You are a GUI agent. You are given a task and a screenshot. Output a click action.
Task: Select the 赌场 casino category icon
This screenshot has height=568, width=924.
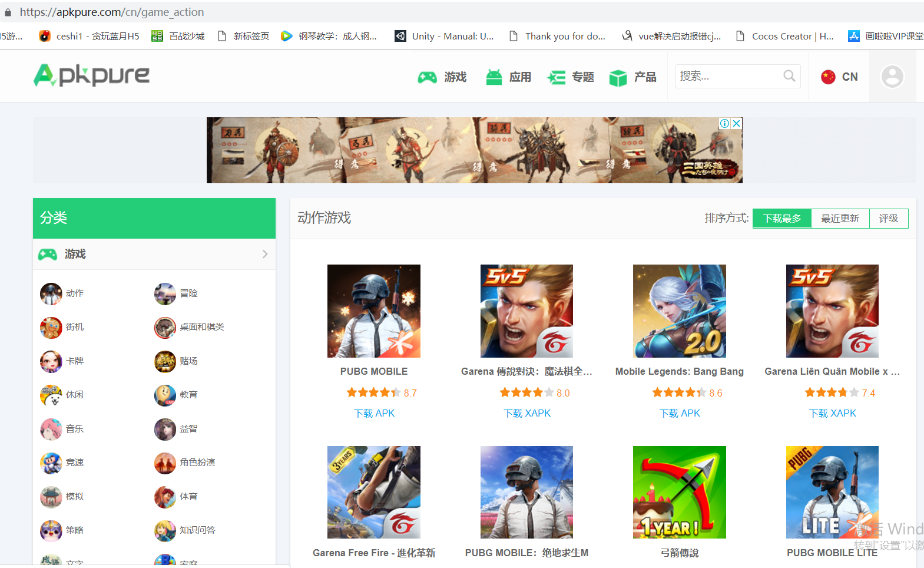165,361
